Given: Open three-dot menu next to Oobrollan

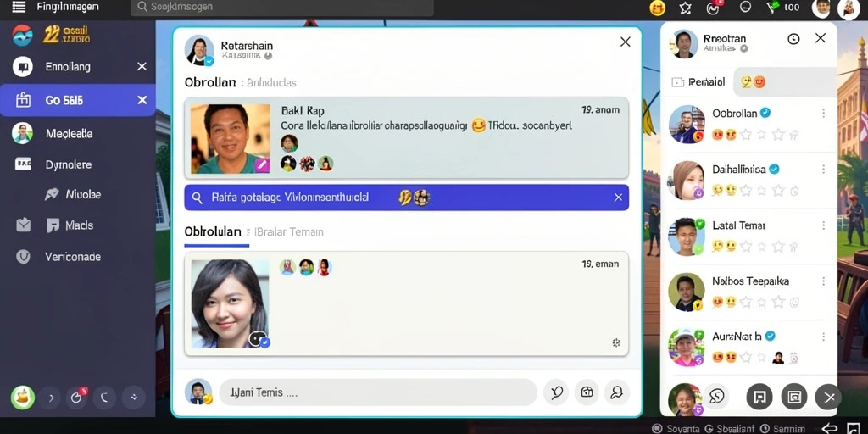Looking at the screenshot, I should pyautogui.click(x=824, y=114).
